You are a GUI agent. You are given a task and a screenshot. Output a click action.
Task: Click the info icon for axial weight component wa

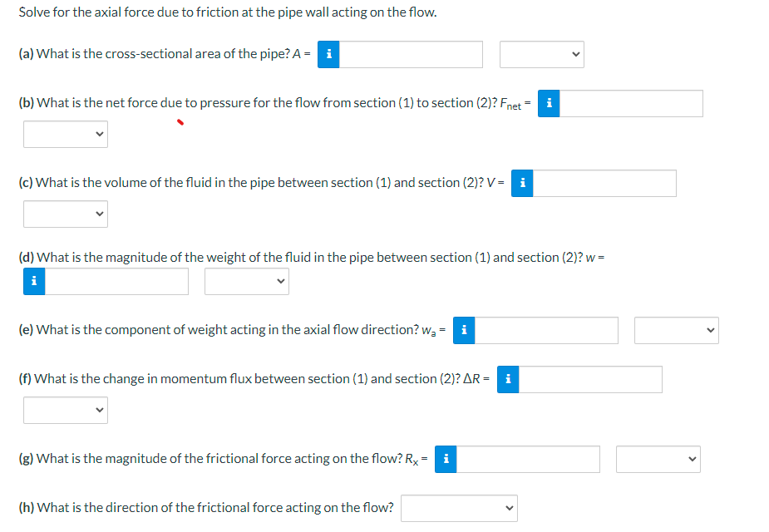(x=463, y=330)
